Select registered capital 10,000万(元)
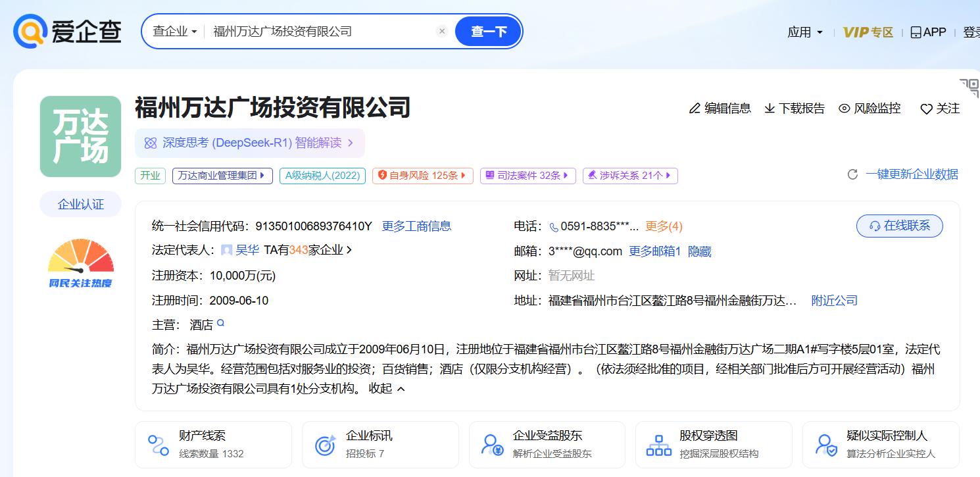Viewport: 980px width, 477px height. (243, 276)
